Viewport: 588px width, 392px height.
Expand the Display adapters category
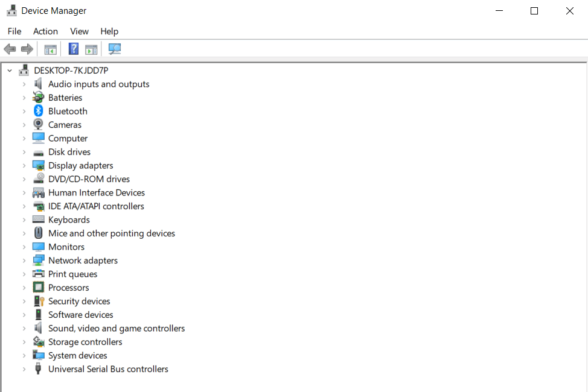[24, 166]
